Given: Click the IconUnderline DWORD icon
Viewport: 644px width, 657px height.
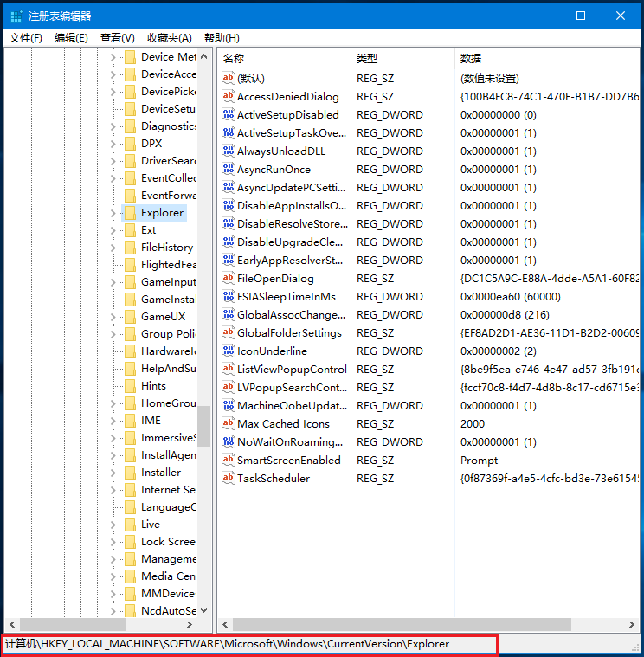Looking at the screenshot, I should 229,351.
